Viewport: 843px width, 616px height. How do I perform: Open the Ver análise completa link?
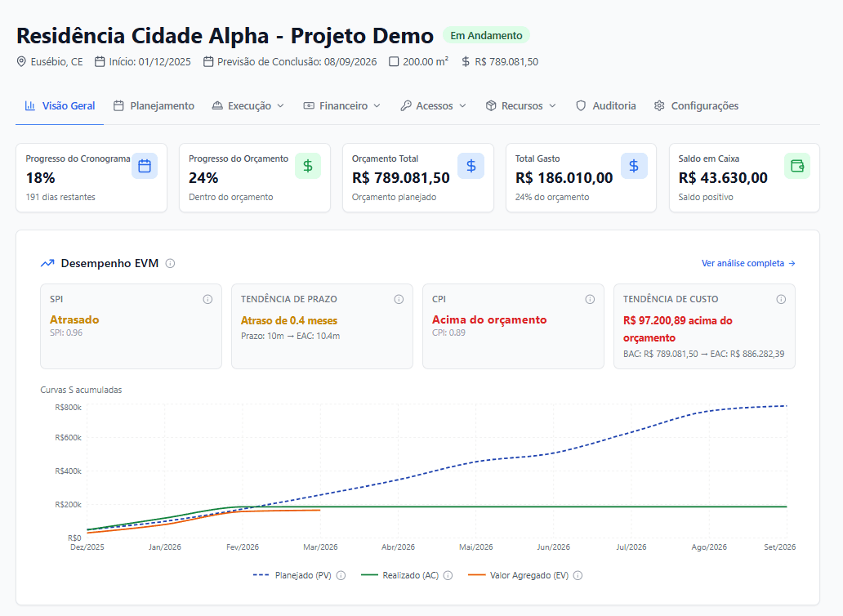[x=748, y=263]
